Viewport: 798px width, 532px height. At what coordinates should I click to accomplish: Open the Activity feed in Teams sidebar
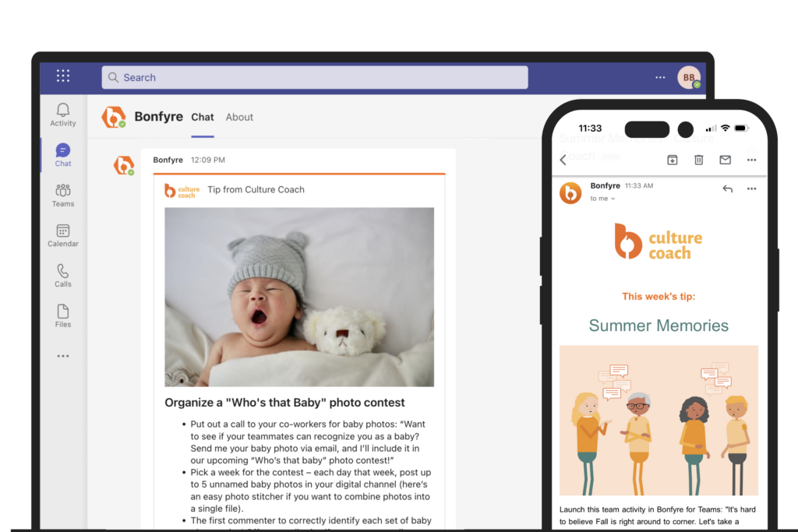point(63,114)
